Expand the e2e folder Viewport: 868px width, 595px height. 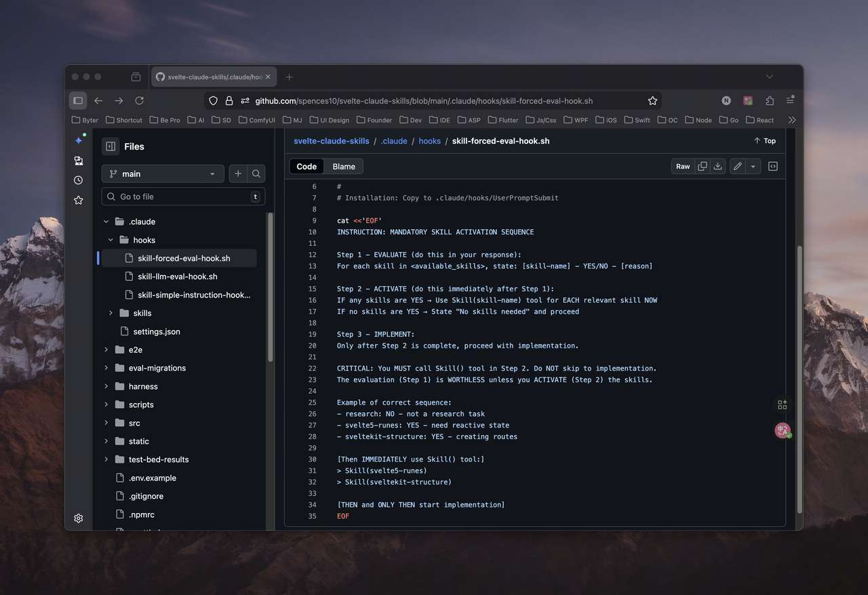106,350
